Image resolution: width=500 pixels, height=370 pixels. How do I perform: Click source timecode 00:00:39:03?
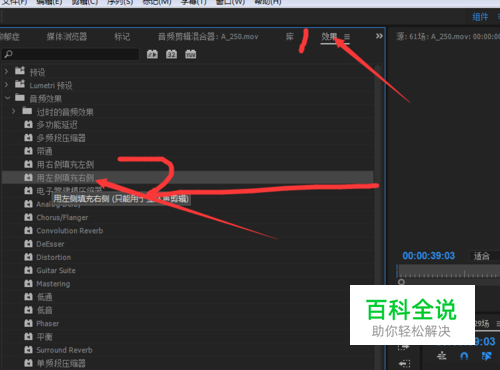[x=428, y=256]
